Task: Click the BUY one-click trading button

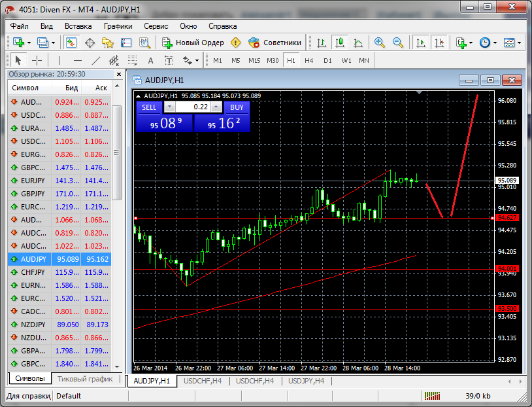Action: [237, 107]
